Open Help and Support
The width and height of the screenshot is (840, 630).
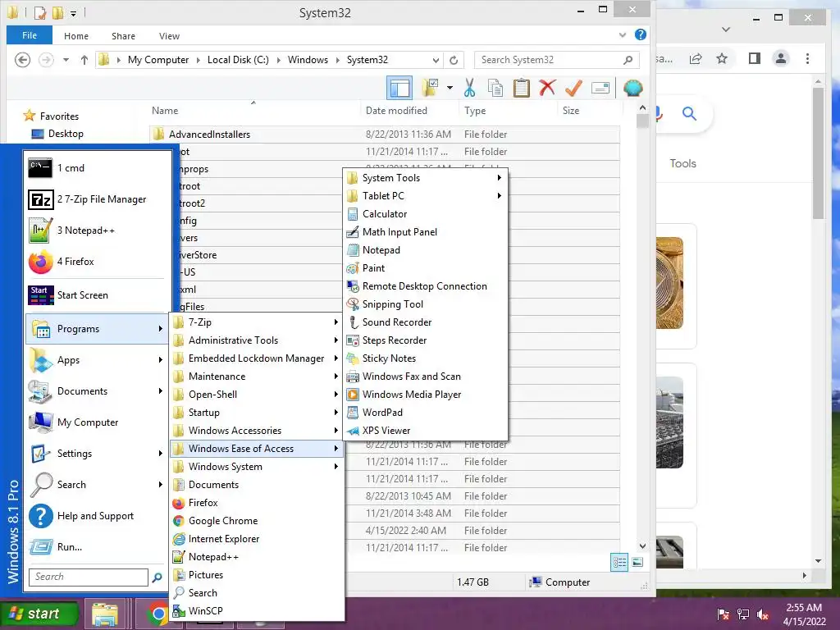98,516
